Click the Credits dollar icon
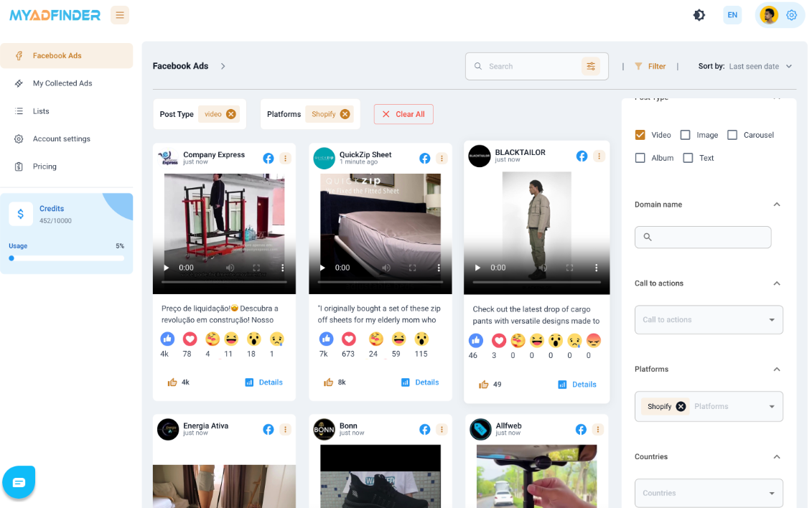This screenshot has width=812, height=508. (x=21, y=214)
